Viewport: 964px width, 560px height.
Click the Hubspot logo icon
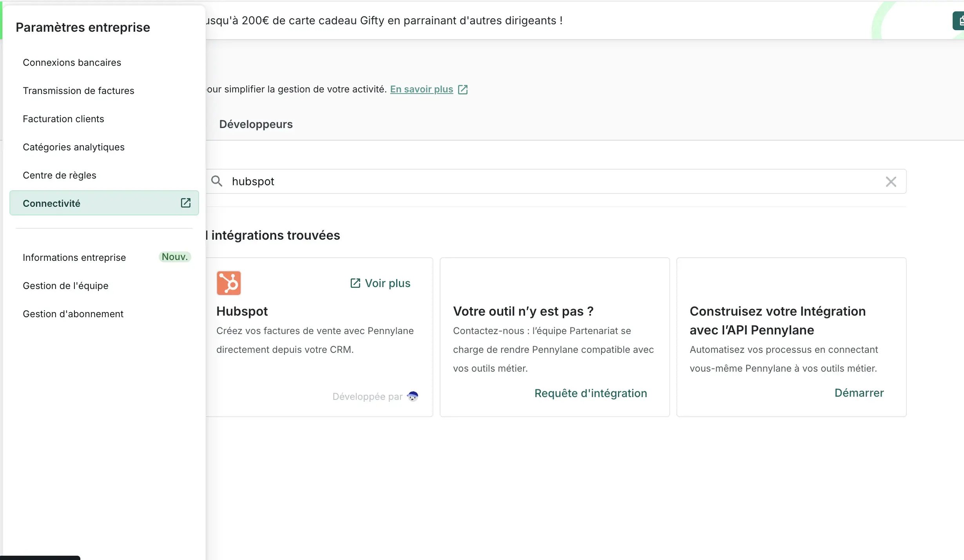tap(229, 283)
